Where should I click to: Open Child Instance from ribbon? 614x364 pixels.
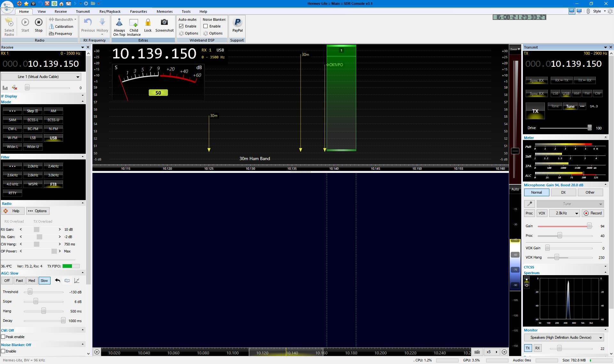pos(134,23)
